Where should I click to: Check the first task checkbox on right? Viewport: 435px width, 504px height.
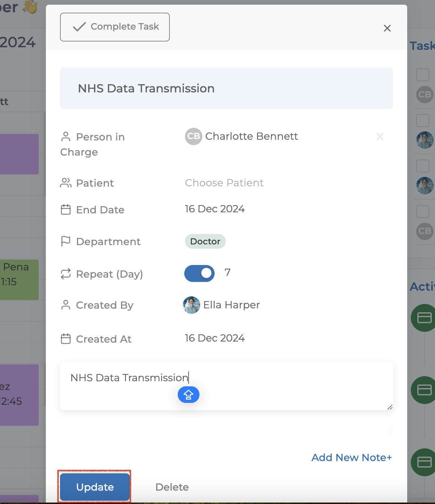(422, 75)
